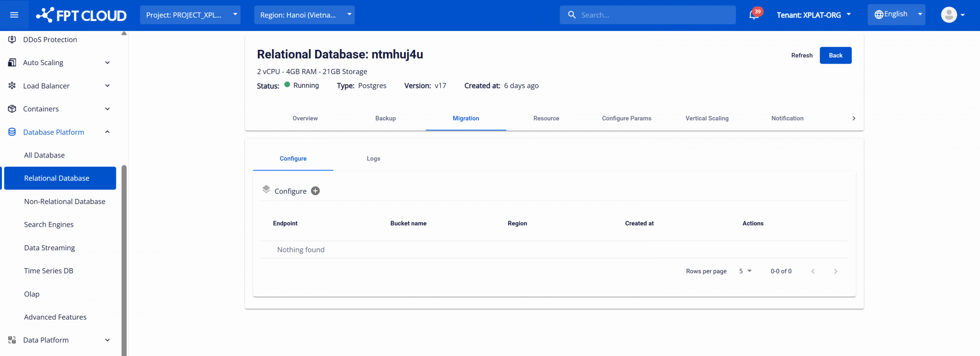Click the Load Balancer icon
Screen dimensions: 980x356
click(x=12, y=86)
